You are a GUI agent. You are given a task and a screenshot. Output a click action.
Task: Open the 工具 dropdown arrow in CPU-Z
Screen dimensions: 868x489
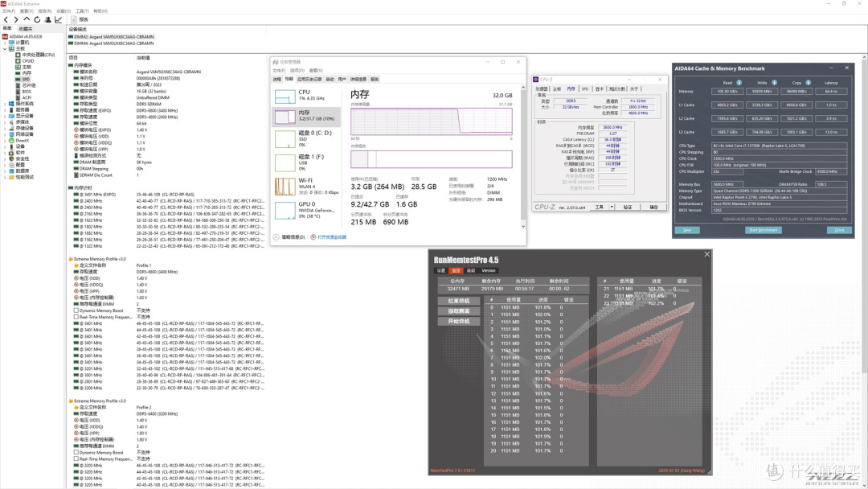click(x=612, y=208)
